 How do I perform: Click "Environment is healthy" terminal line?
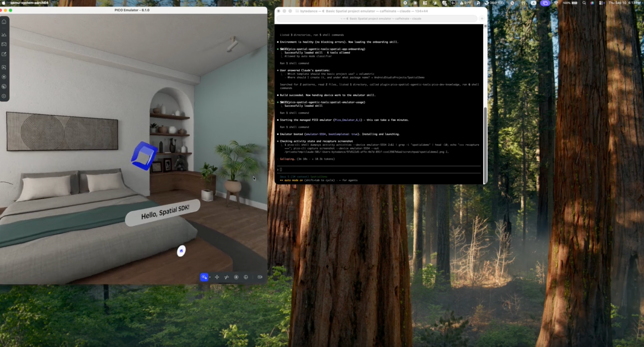pos(339,42)
